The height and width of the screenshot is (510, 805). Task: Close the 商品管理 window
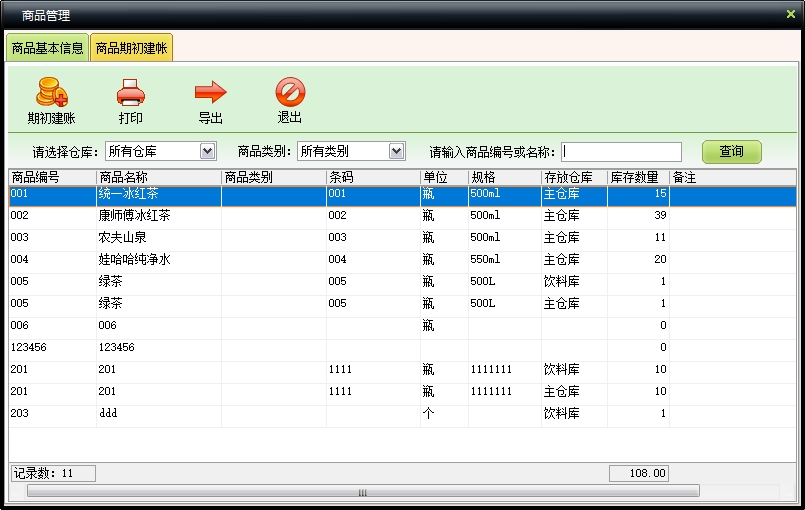[791, 13]
